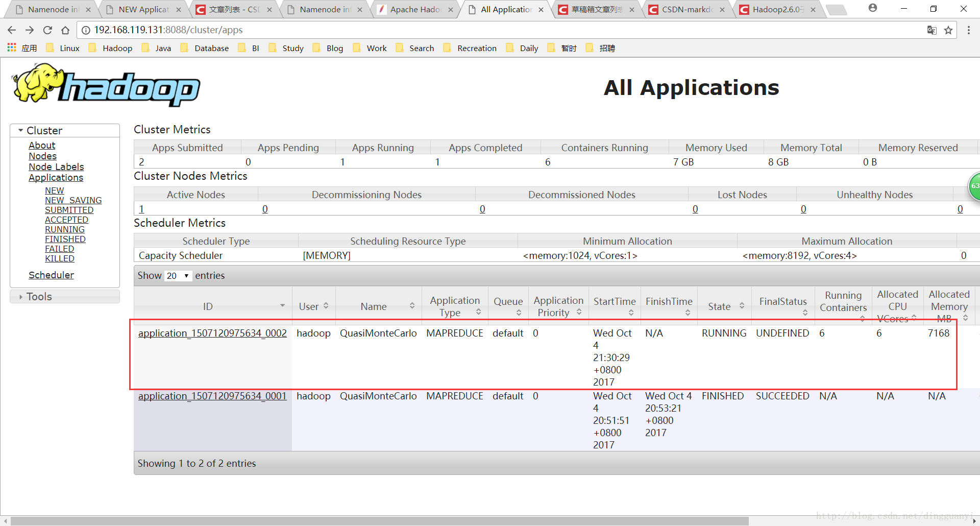Image resolution: width=980 pixels, height=526 pixels.
Task: Open the Study bookmark folder
Action: [x=286, y=48]
